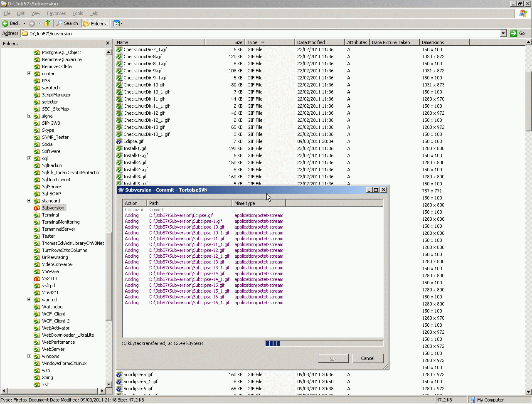Expand the signal folder tree node
532x404 pixels.
click(x=29, y=116)
